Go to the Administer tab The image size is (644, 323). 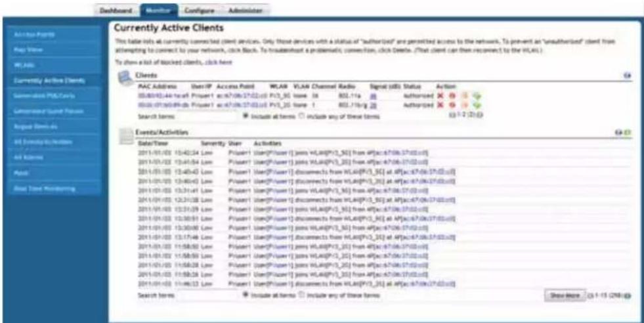(x=246, y=11)
